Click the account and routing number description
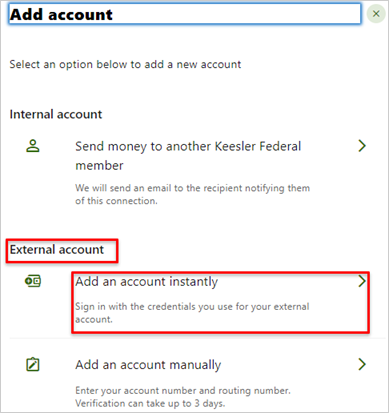 tap(183, 390)
